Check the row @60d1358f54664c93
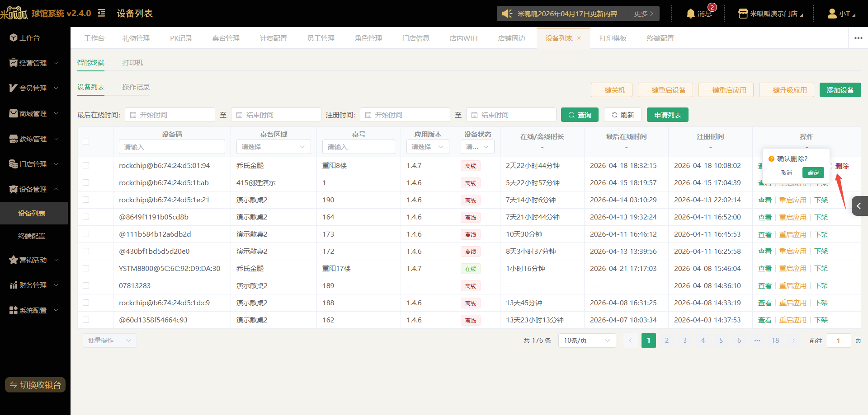 (86, 320)
